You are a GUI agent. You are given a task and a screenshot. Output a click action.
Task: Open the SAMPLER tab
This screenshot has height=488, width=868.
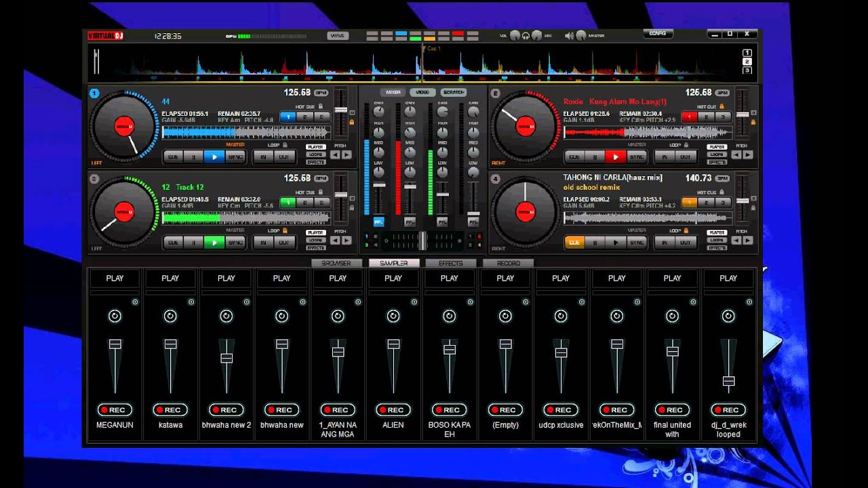pos(394,263)
